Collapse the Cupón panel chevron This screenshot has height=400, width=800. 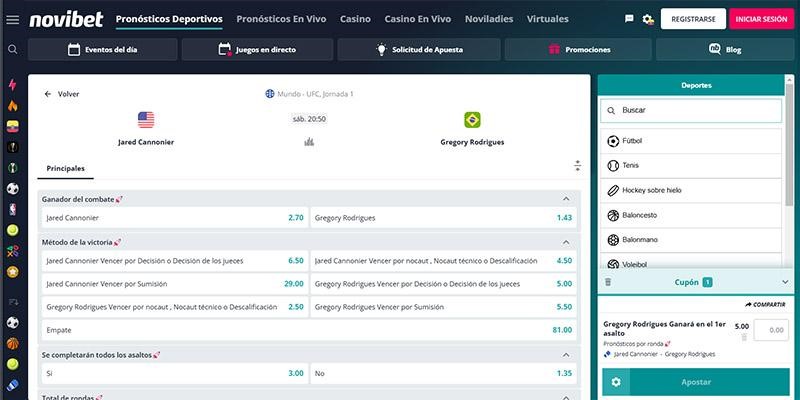[x=785, y=282]
